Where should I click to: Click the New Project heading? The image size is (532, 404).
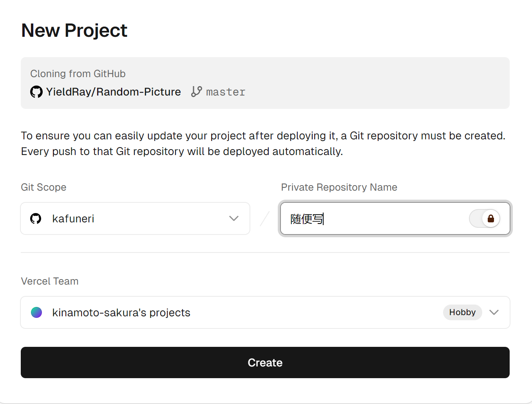click(x=74, y=31)
